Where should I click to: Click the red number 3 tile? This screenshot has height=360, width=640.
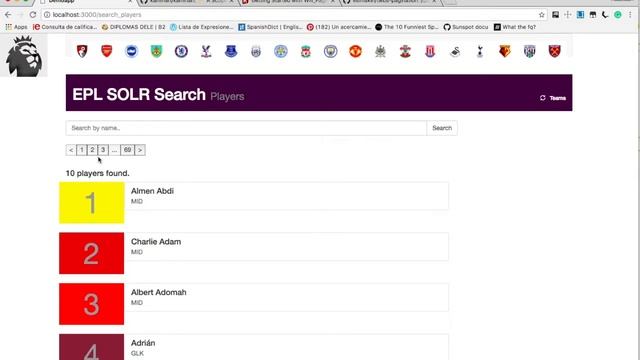[x=91, y=304]
